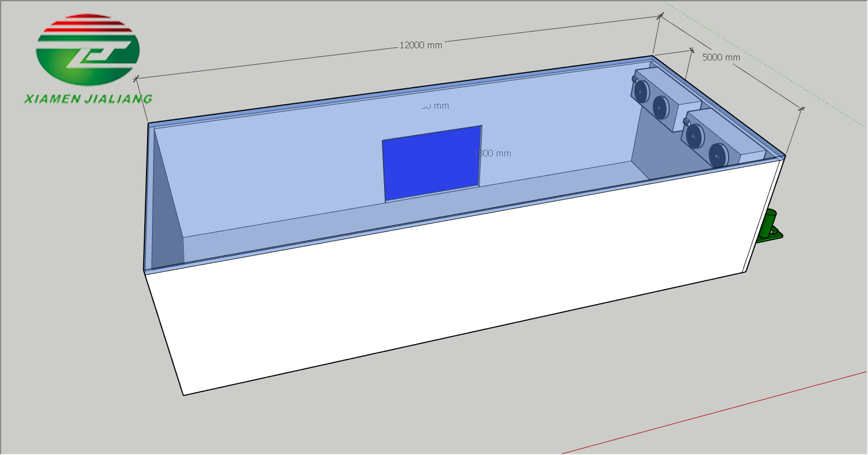Click the red axis line at bottom right

pyautogui.click(x=721, y=411)
